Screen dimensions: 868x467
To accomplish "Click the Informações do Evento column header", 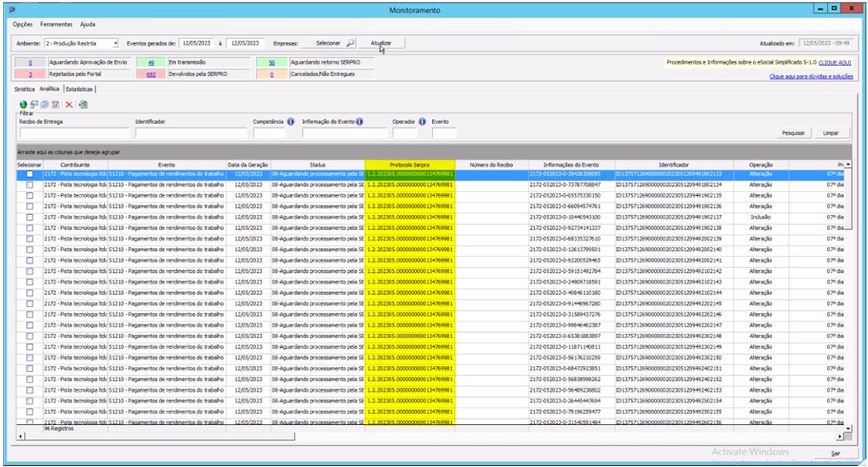I will click(x=572, y=165).
